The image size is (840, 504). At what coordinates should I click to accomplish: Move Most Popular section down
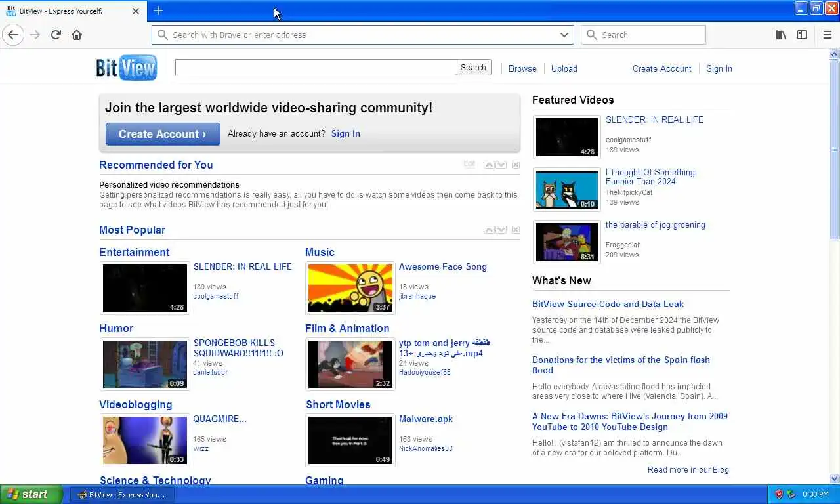coord(501,230)
